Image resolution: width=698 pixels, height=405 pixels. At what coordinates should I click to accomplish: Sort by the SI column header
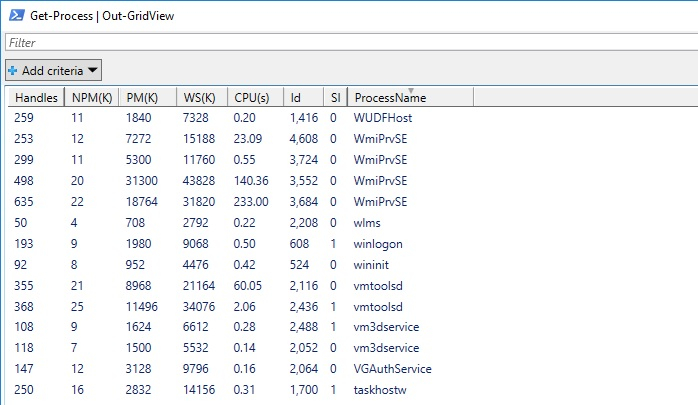click(336, 98)
